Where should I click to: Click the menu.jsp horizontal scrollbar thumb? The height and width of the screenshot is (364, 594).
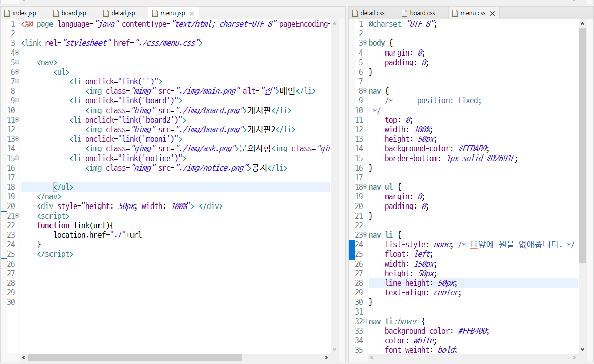click(135, 357)
